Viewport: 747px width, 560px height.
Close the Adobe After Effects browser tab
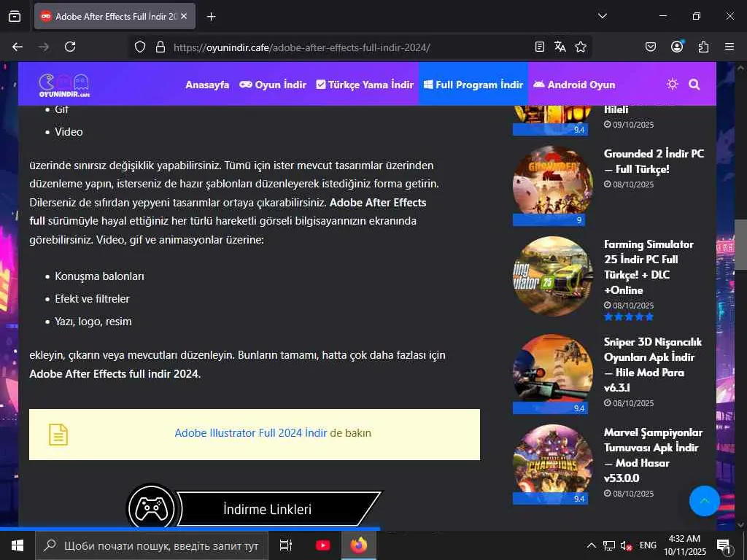coord(185,16)
